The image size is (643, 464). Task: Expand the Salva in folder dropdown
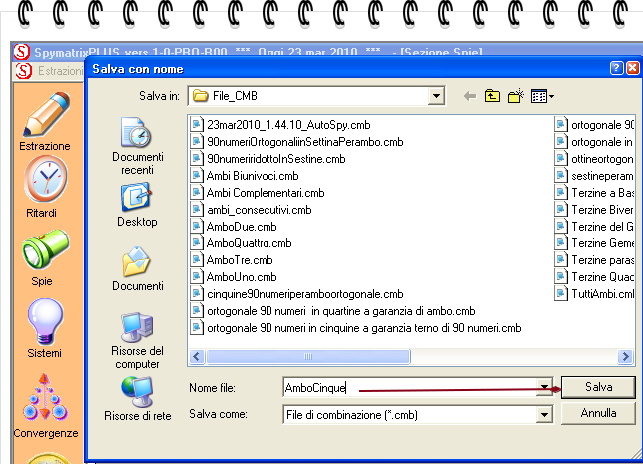436,96
